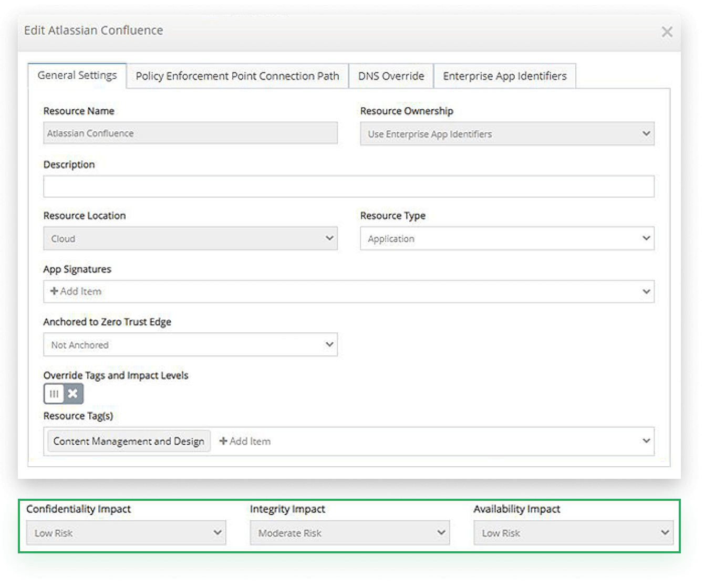Screen dimensions: 704x588
Task: Open Confidentiality Impact dropdown
Action: 126,533
